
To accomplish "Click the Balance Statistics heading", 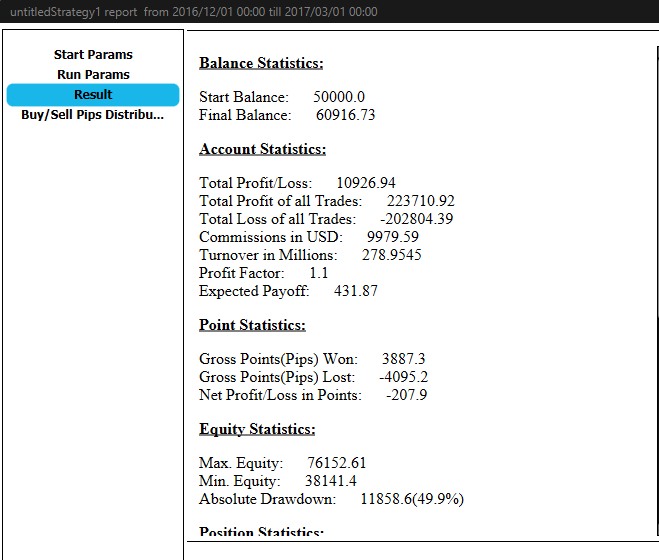I will [261, 63].
